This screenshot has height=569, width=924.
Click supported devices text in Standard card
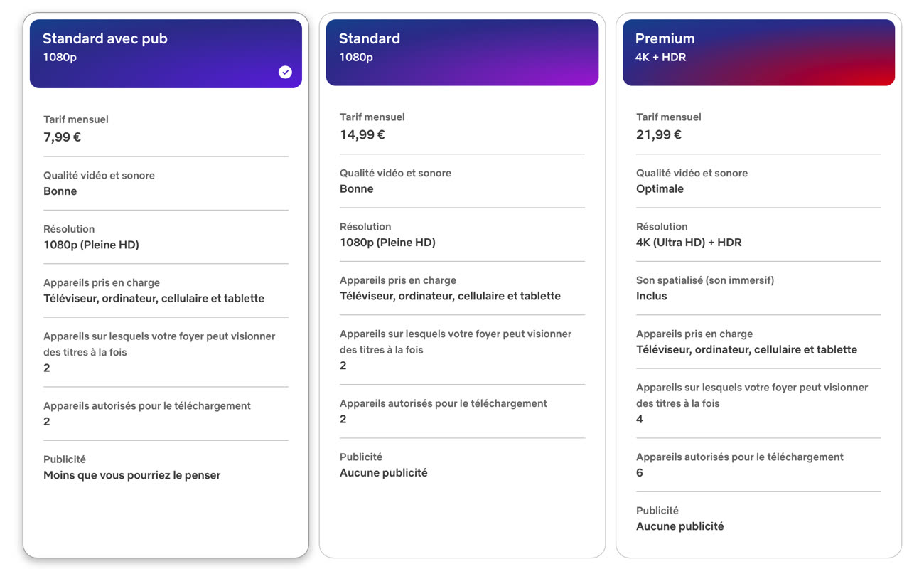point(450,296)
